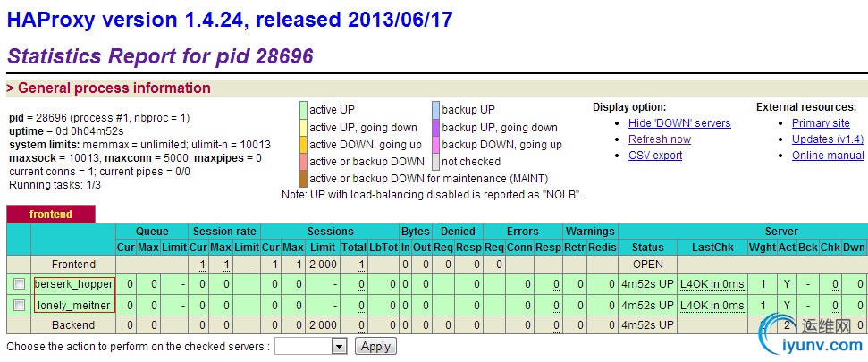Click the Running tasks: 1/3 line
This screenshot has width=868, height=362.
click(x=55, y=185)
